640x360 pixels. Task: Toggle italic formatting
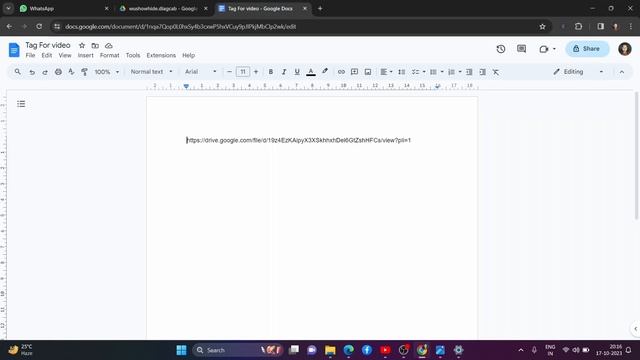point(284,72)
